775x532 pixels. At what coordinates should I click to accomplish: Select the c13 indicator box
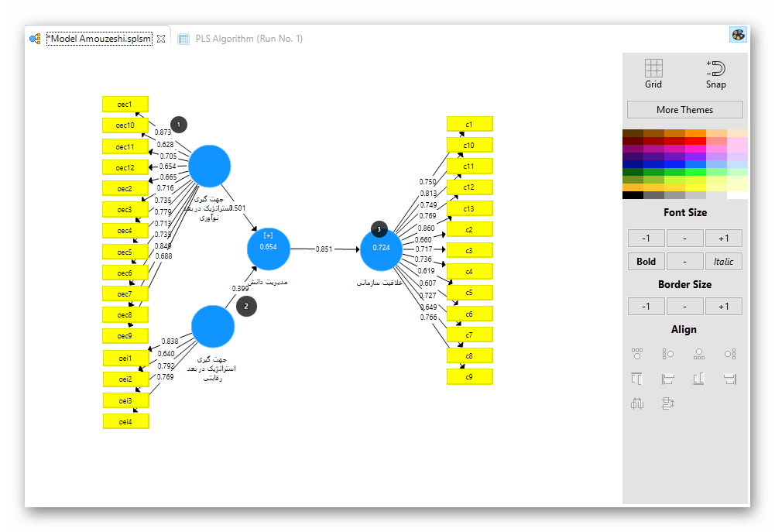click(469, 208)
